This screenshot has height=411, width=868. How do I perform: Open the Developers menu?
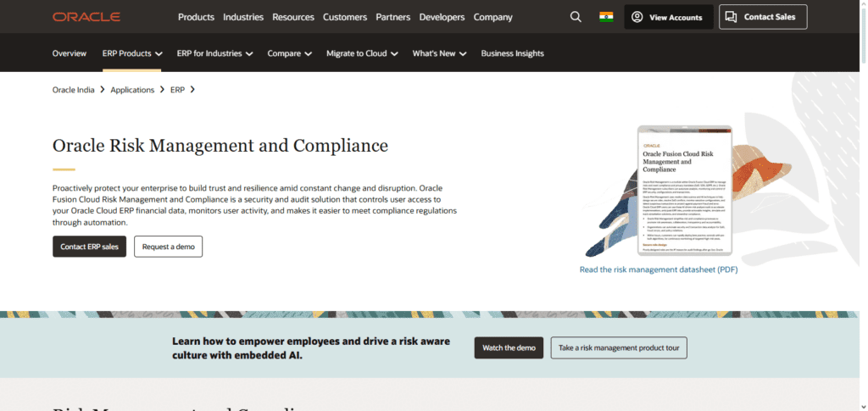point(442,17)
